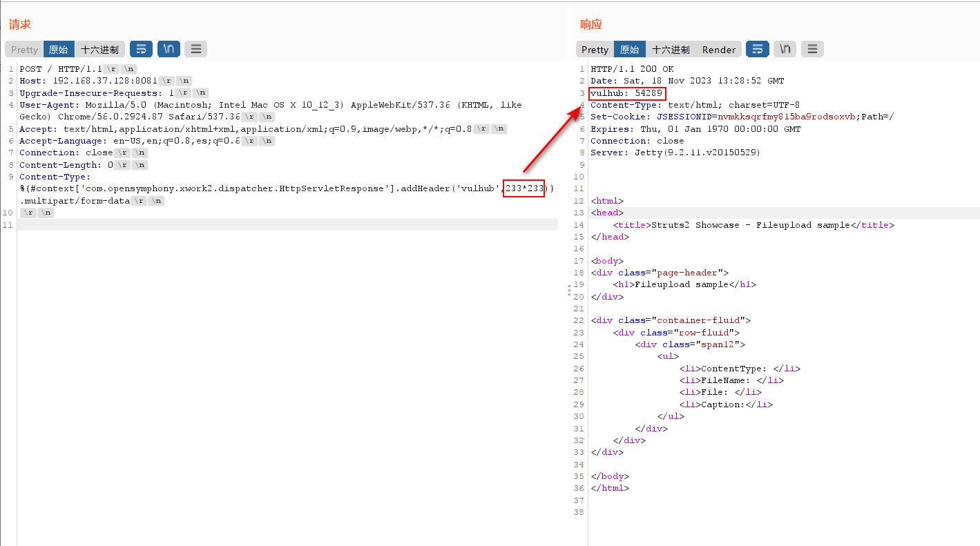980x546 pixels.
Task: Select the response 原始 (raw) tab
Action: (630, 50)
